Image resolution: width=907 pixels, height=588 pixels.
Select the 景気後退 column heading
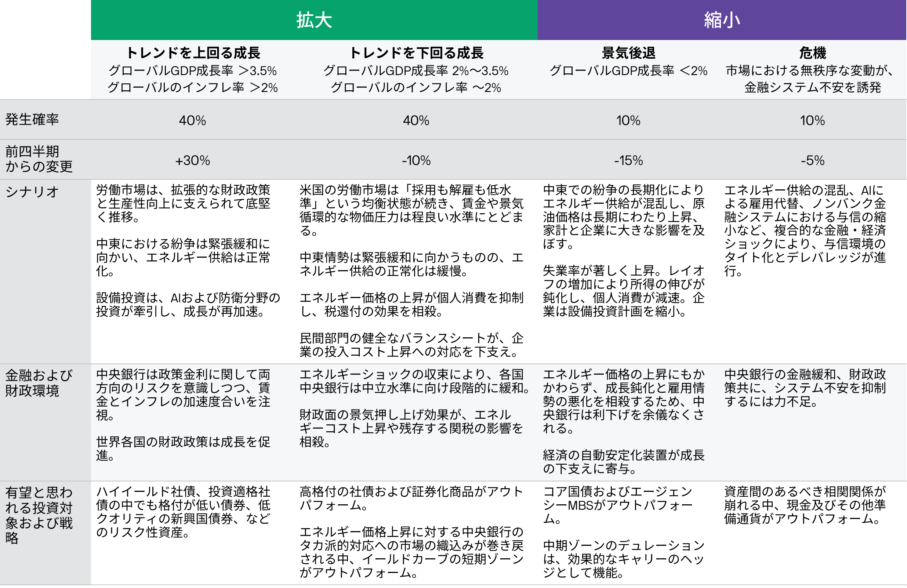pos(628,52)
